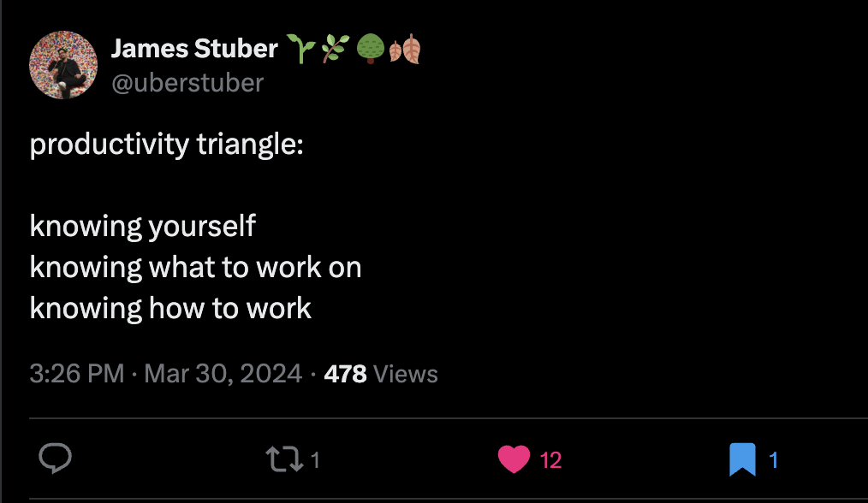Click the seedling emoji beside the name
The image size is (868, 503).
pos(300,50)
